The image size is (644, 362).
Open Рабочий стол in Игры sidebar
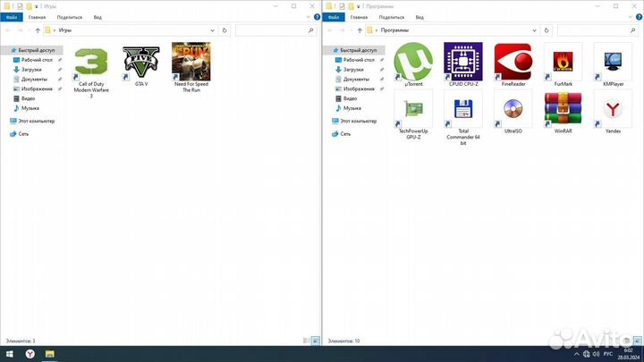click(x=37, y=60)
